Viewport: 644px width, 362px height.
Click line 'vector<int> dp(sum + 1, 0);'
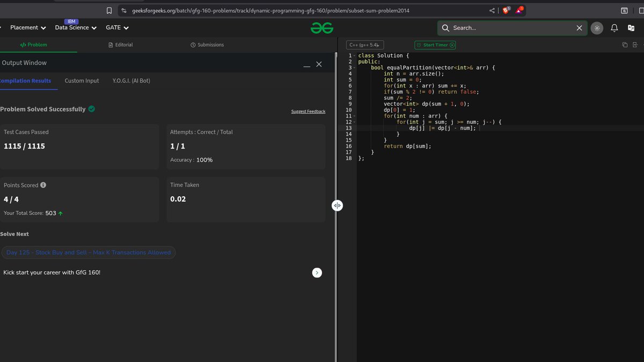tap(427, 104)
